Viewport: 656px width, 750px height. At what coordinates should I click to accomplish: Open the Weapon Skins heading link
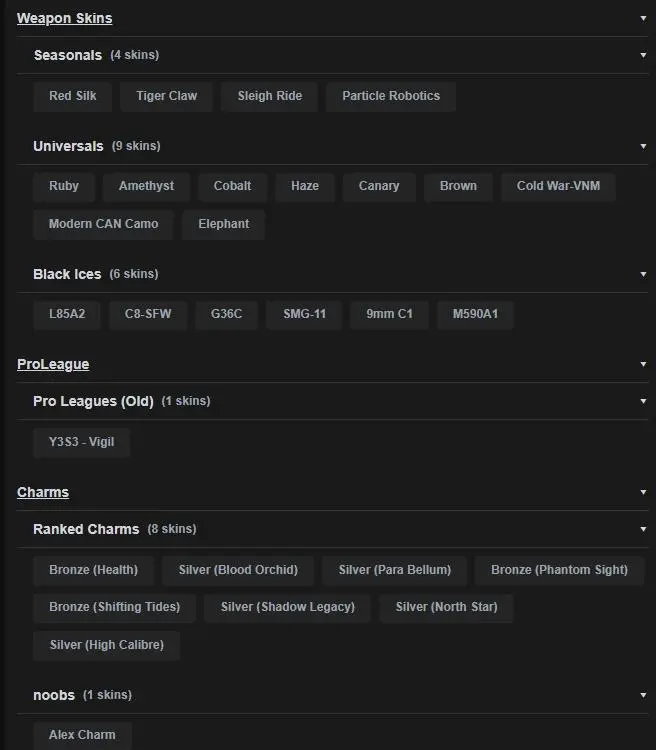64,18
